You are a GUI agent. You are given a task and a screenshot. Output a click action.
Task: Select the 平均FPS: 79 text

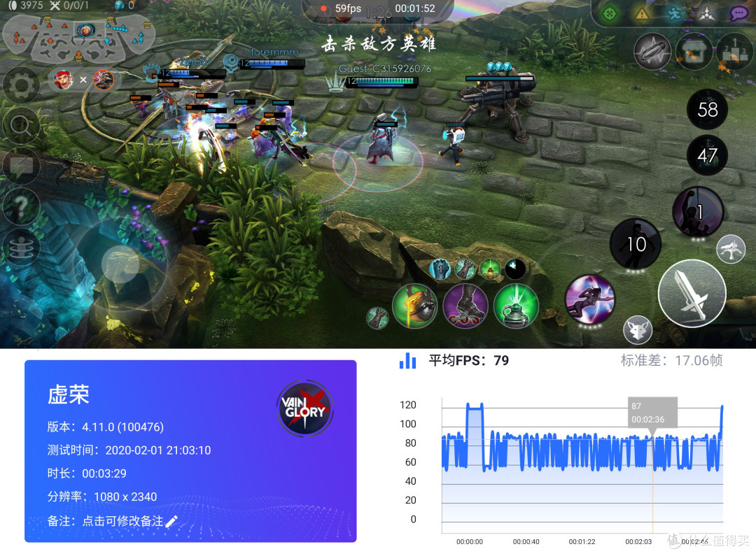tap(468, 360)
